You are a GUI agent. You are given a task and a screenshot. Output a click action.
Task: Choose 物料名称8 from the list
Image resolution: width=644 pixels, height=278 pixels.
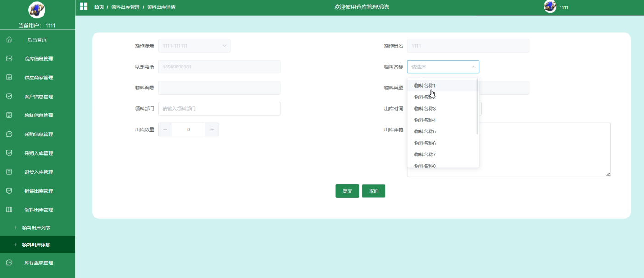tap(442, 165)
